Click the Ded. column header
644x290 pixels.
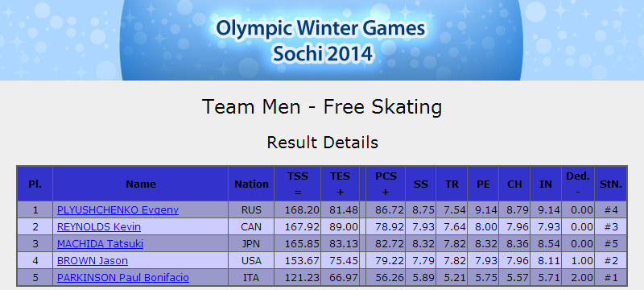pos(578,184)
